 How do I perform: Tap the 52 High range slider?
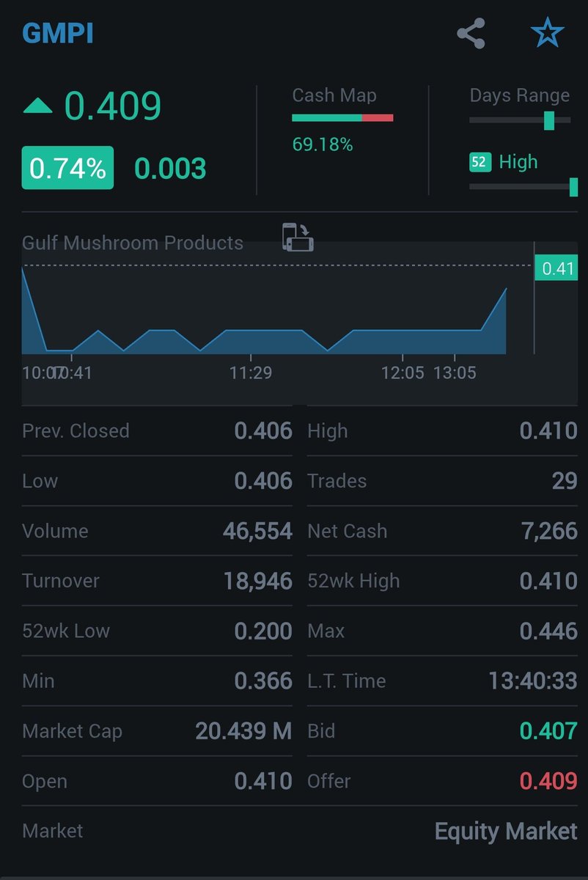[523, 187]
